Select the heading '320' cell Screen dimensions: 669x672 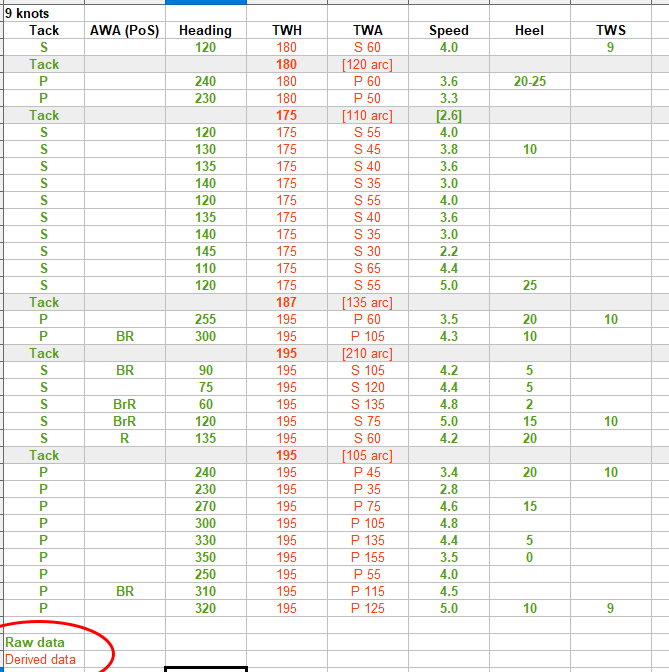[206, 608]
